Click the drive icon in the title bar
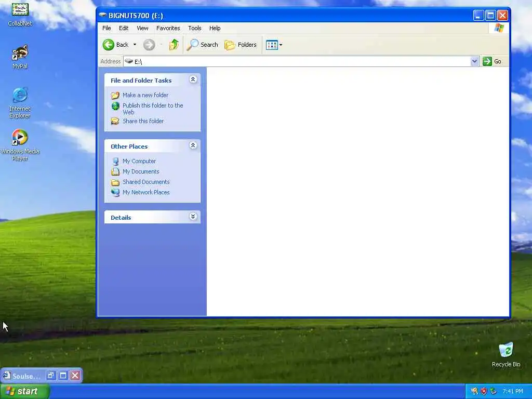Viewport: 532px width, 399px height. point(103,15)
